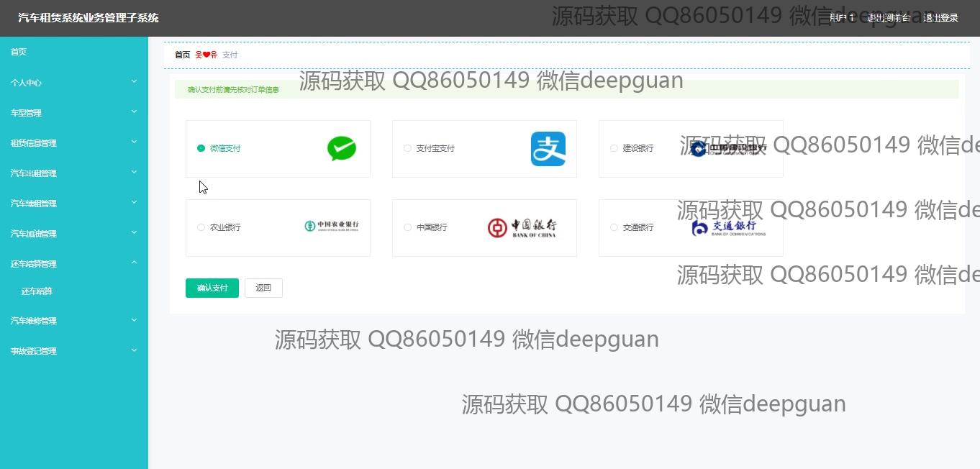Collapse 还车结算管理 using its up chevron
This screenshot has width=980, height=469.
(134, 263)
